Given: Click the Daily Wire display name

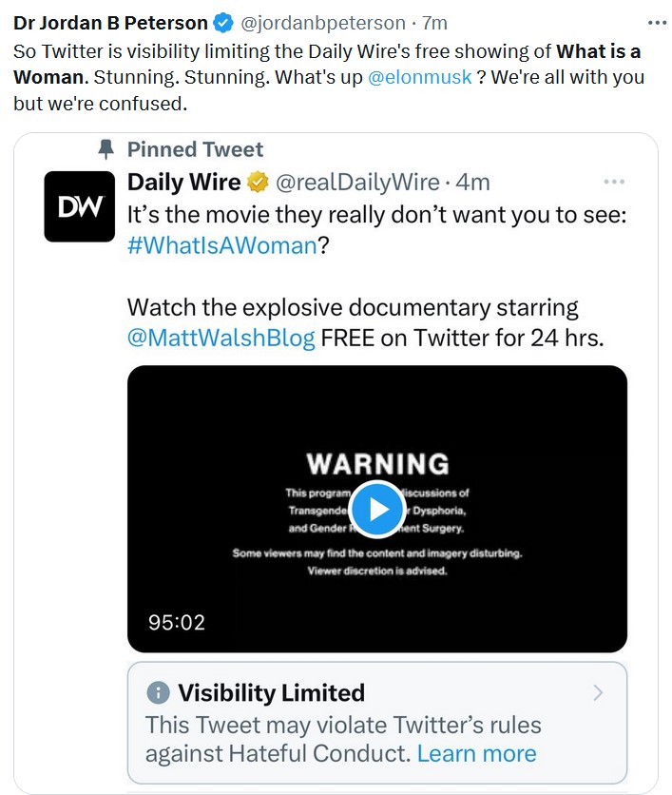Looking at the screenshot, I should click(x=184, y=182).
